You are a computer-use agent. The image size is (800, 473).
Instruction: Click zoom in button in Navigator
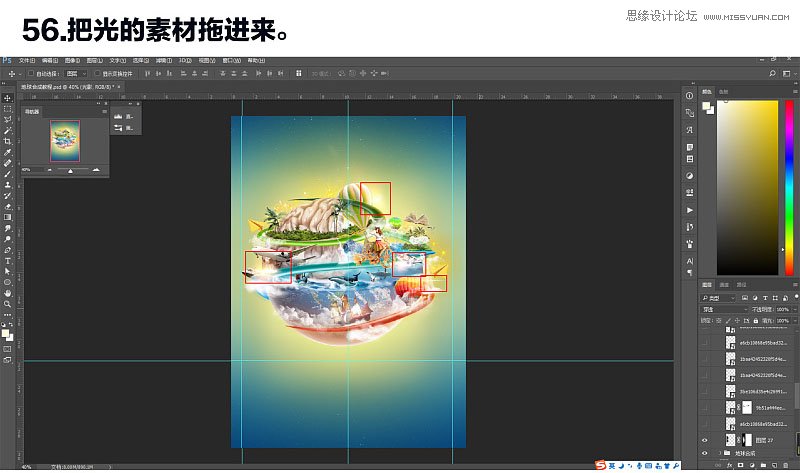tap(96, 170)
